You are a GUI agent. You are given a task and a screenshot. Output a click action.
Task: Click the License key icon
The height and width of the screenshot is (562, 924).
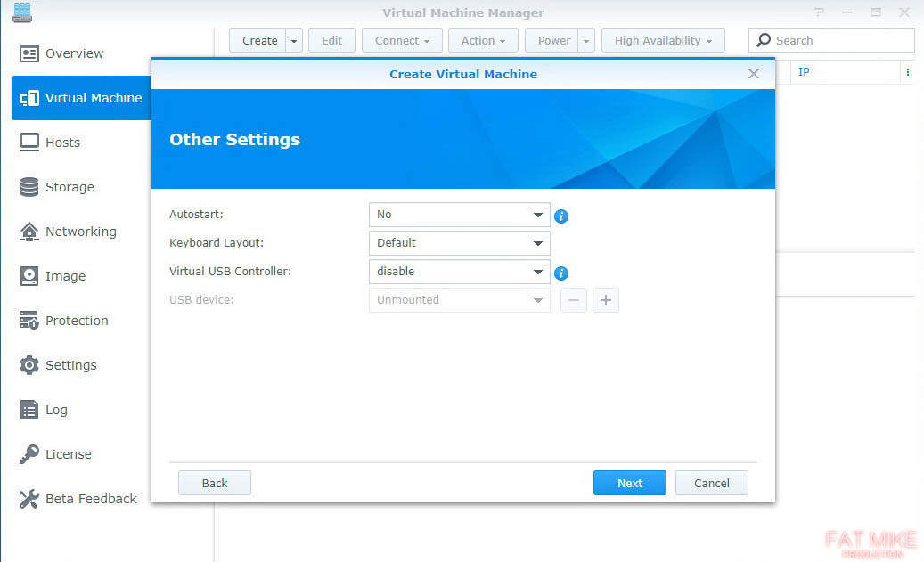[x=29, y=454]
